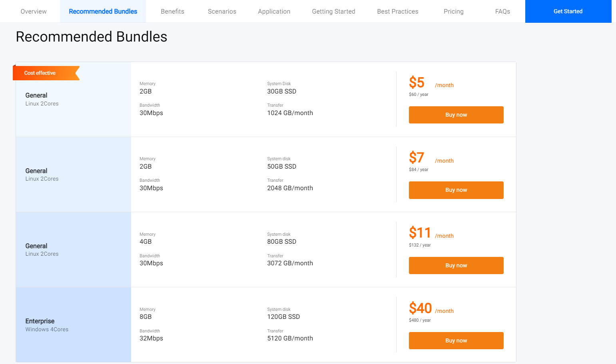Navigate to the Getting Started tab
This screenshot has height=364, width=616.
coord(333,12)
